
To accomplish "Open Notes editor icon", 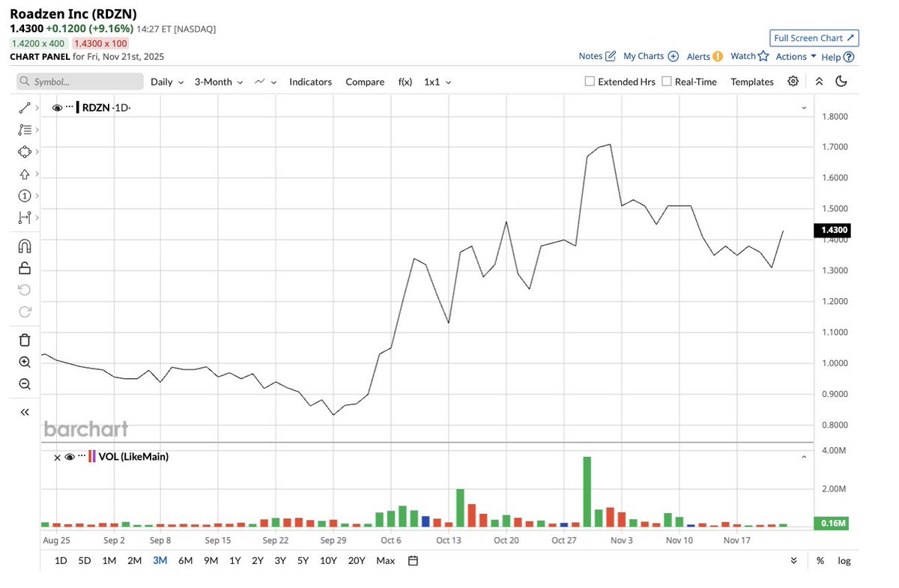I will coord(610,56).
